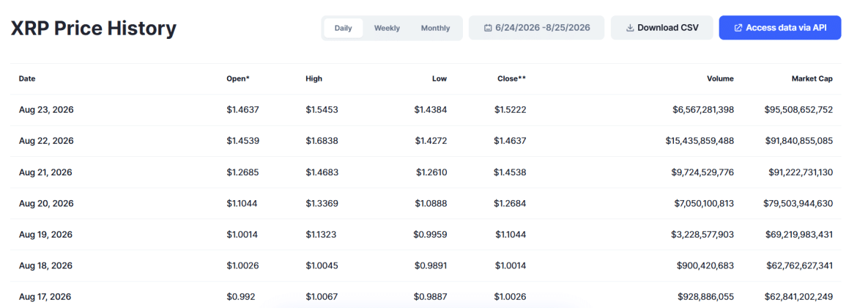Image resolution: width=868 pixels, height=308 pixels.
Task: Click the close price $1.5222
Action: coord(511,110)
